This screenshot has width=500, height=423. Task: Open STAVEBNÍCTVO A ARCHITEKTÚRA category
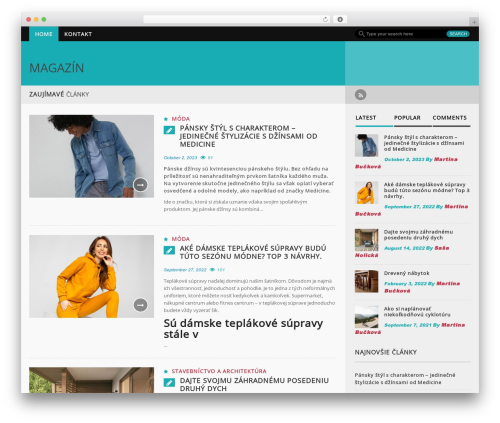219,371
